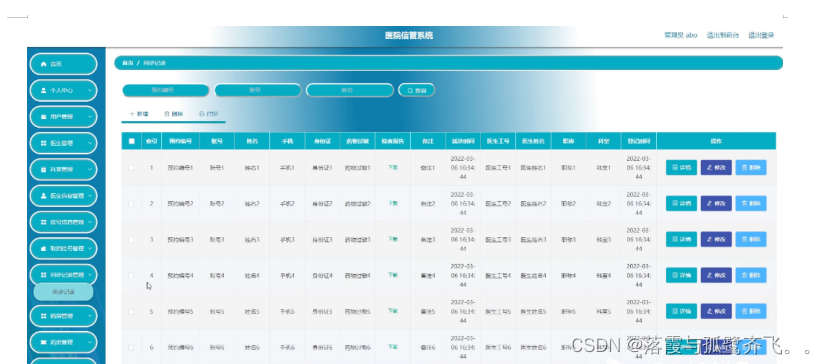
Task: Check the checkbox for row 2
Action: coord(131,204)
